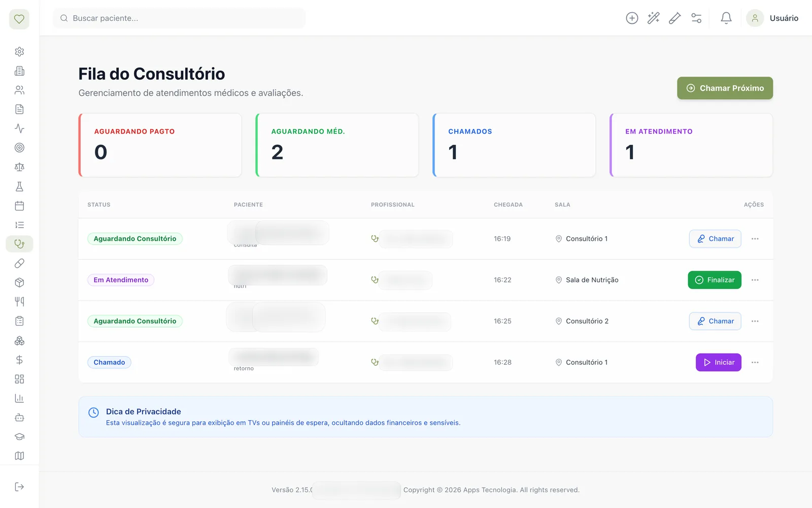Screen dimensions: 812x508
Task: Open the target goals icon in sidebar
Action: coord(19,148)
